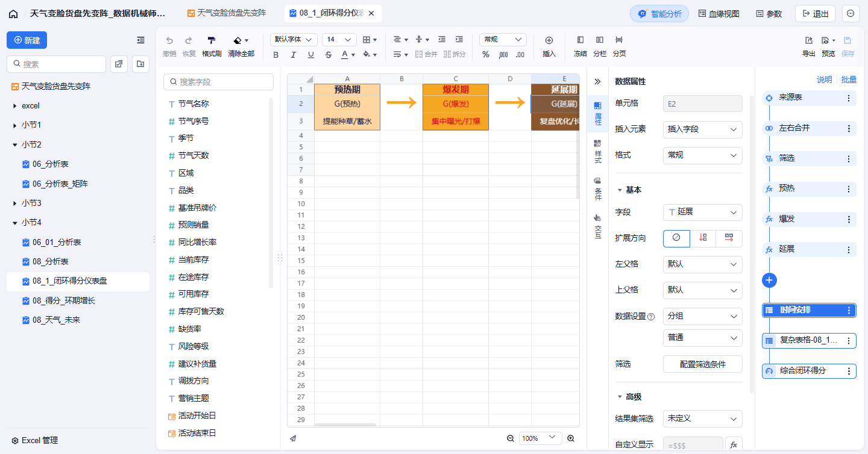Click the paper plane icon below sheet

[293, 438]
